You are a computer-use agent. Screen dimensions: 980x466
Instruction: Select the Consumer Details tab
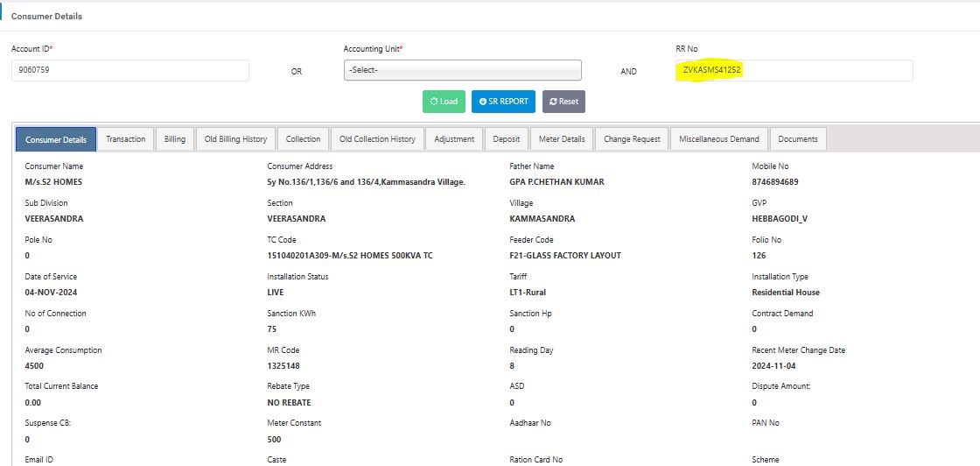(x=56, y=139)
